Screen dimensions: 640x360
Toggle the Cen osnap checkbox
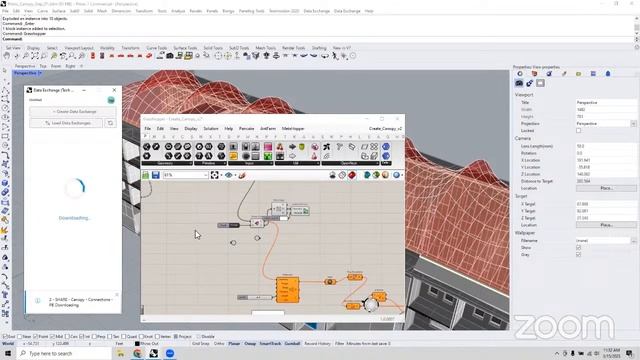point(67,337)
